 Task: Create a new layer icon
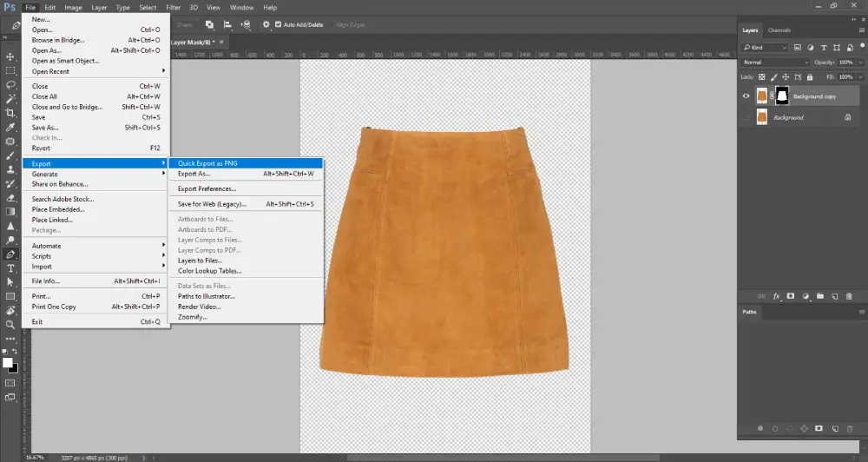(835, 296)
